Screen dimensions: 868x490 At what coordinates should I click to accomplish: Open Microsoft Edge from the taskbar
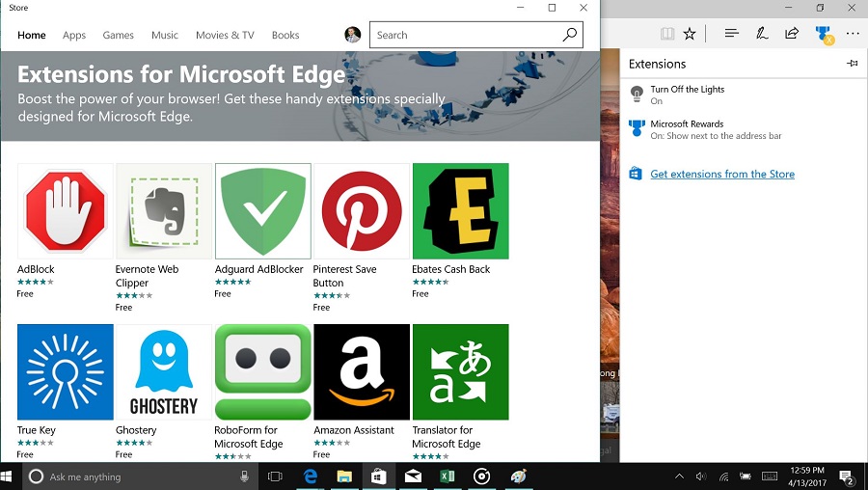(x=310, y=476)
